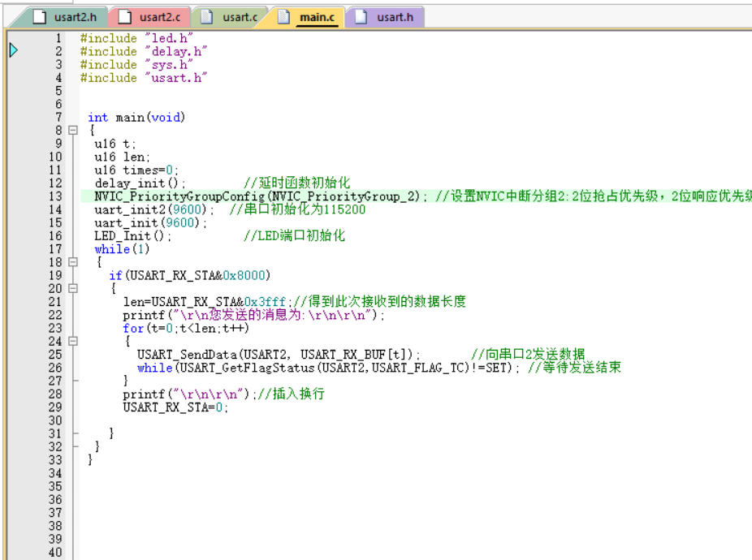Collapse the main function block at line 8
Screen dimensions: 752x560
[x=73, y=131]
